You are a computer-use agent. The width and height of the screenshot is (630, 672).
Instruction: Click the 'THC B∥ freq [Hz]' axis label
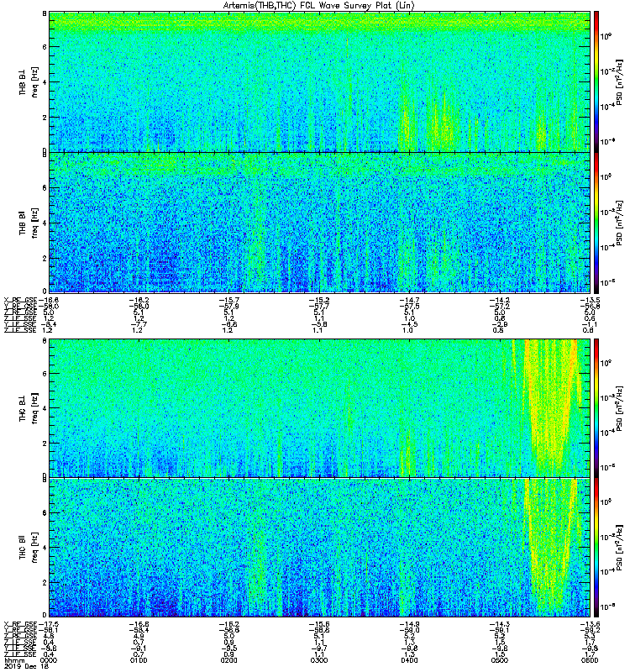pos(29,548)
